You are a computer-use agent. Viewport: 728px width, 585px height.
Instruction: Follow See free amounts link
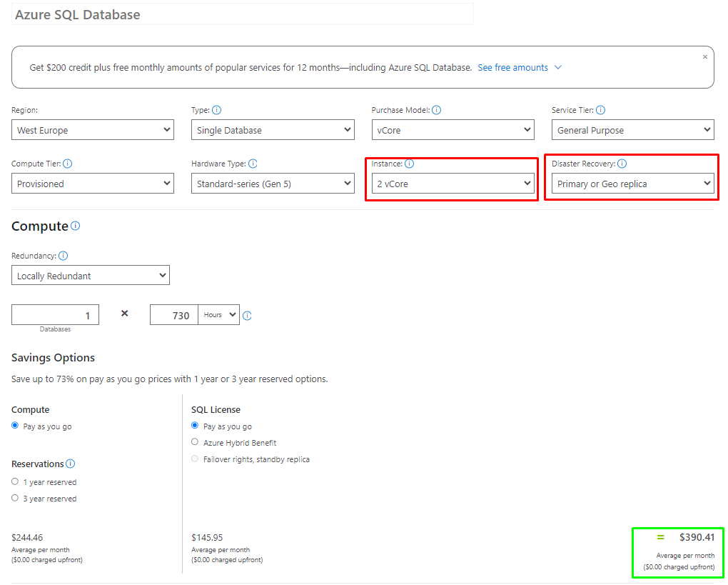point(512,67)
